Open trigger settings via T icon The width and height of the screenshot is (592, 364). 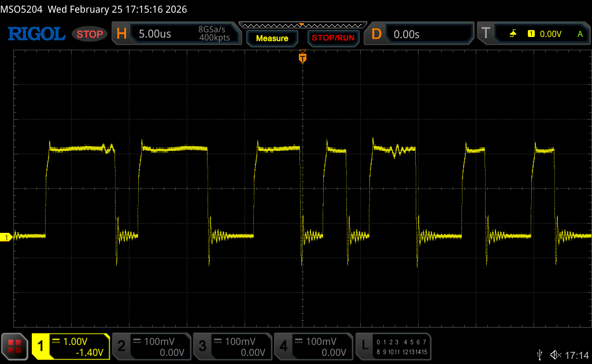click(x=486, y=34)
